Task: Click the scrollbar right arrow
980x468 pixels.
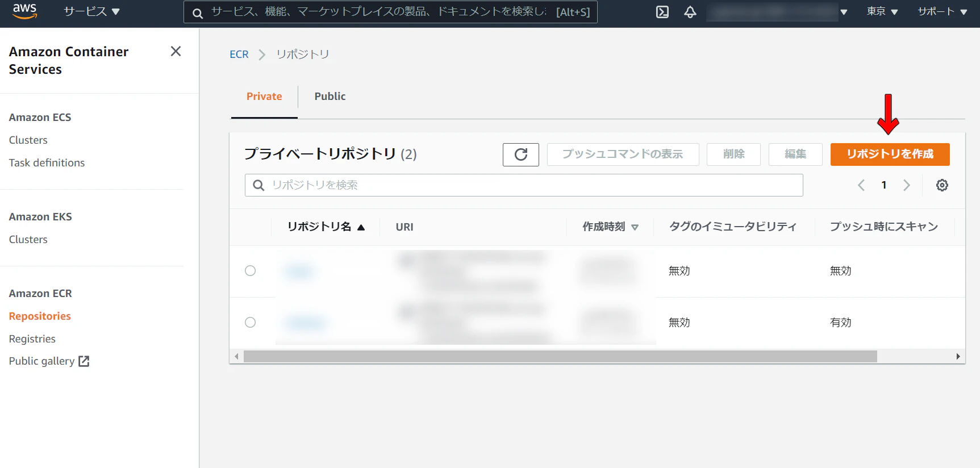Action: tap(958, 357)
